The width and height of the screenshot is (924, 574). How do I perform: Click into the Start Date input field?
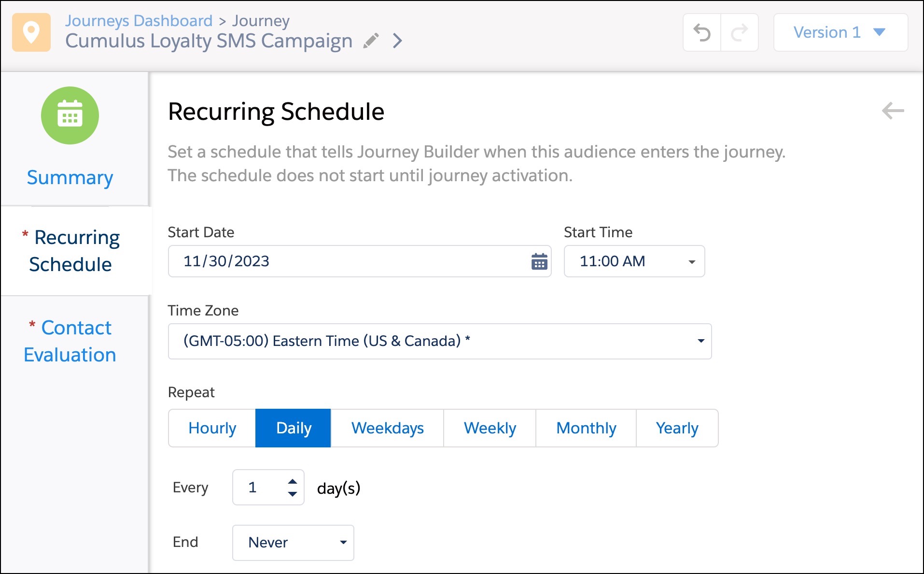click(348, 261)
